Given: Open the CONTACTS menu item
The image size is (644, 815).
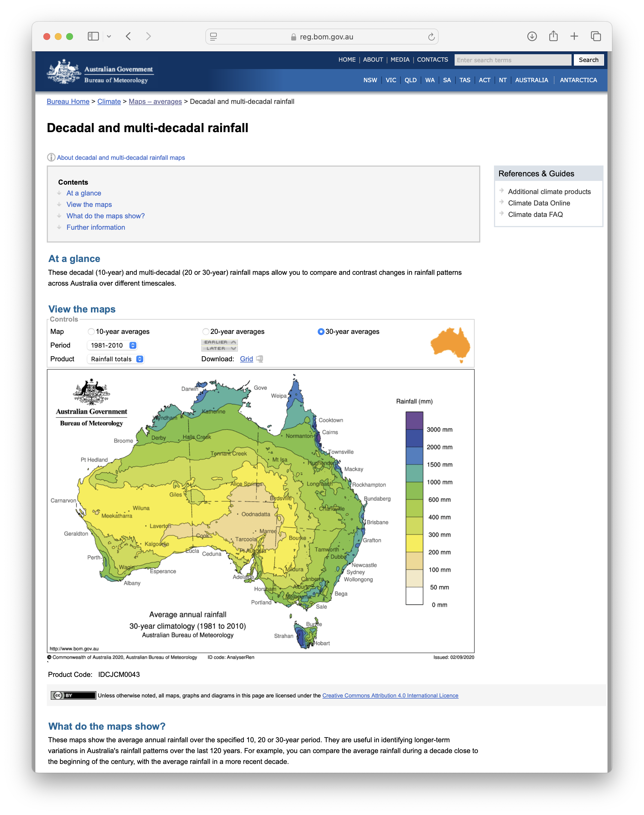Looking at the screenshot, I should (x=432, y=60).
